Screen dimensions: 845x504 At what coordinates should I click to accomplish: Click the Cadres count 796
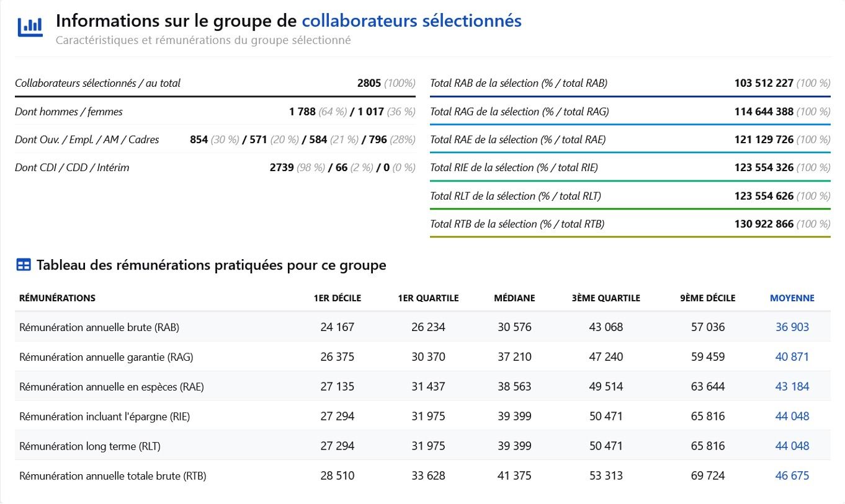click(x=378, y=139)
